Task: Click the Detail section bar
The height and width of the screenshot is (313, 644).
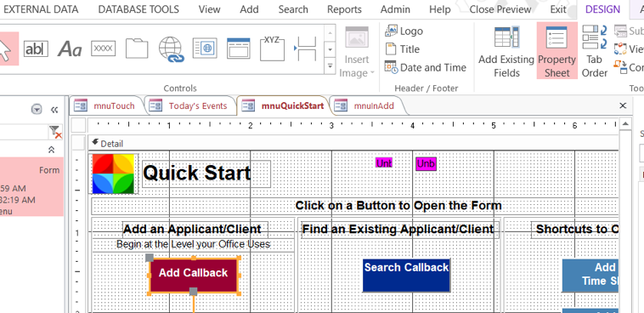Action: coord(353,143)
